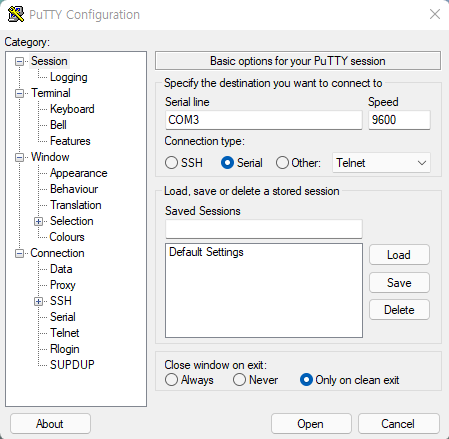This screenshot has height=439, width=449.
Task: Expand the Selection tree node
Action: point(39,221)
